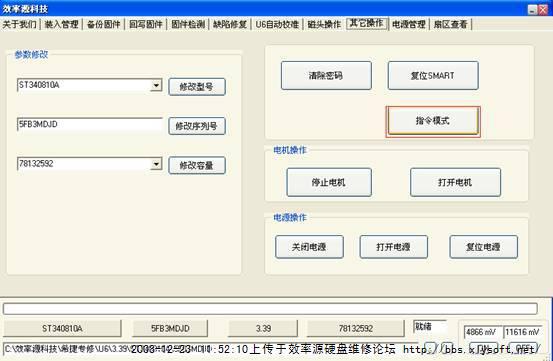Click the 3.39 firmware version status box
This screenshot has height=361, width=553.
tap(263, 329)
